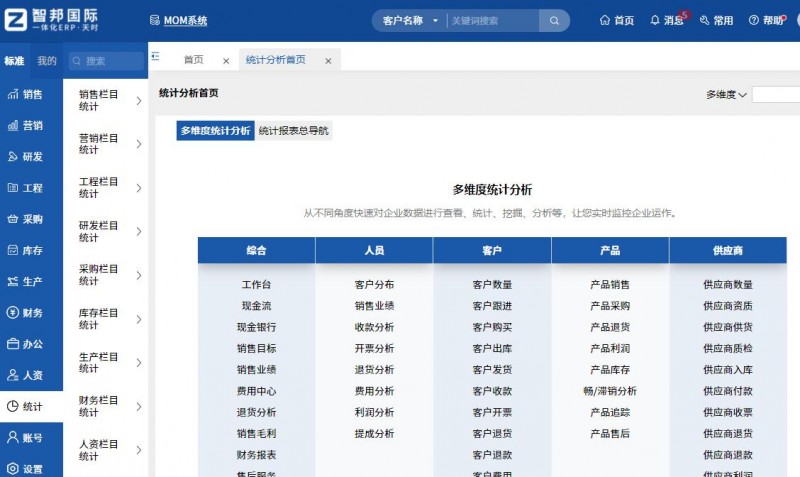The width and height of the screenshot is (800, 477).
Task: Switch to the 我的 sidebar tab
Action: [x=46, y=61]
